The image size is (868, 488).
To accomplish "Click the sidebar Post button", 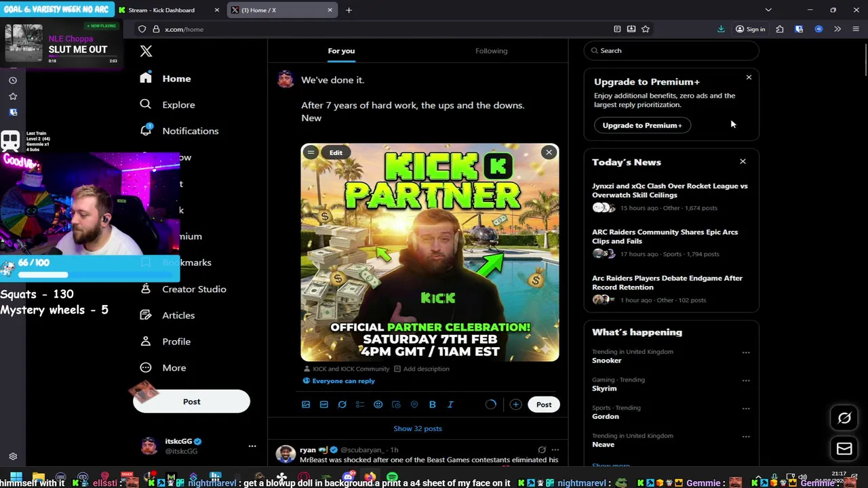I will (191, 401).
